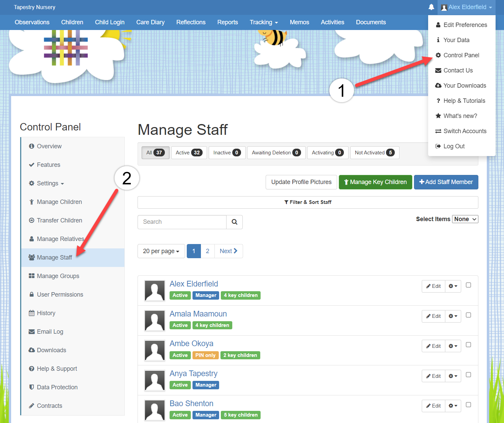Open Ambe Okoya's profile link

pyautogui.click(x=191, y=343)
